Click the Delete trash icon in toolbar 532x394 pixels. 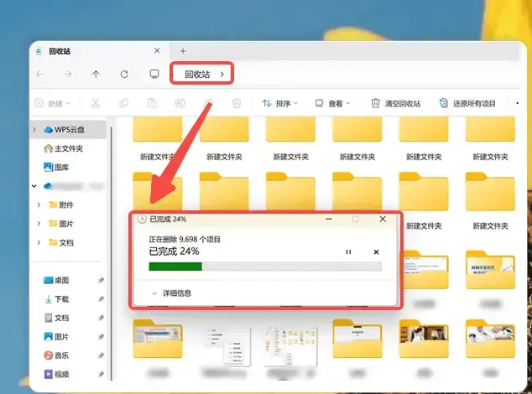pyautogui.click(x=237, y=103)
